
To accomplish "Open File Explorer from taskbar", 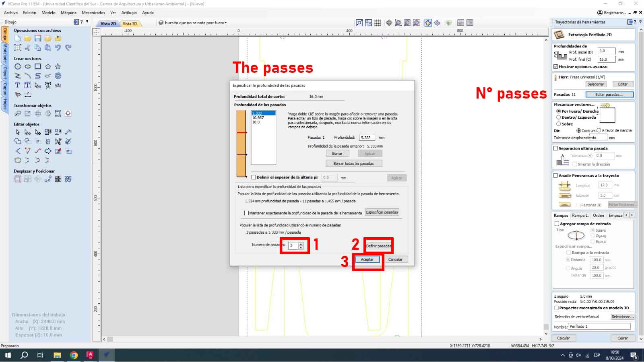I will (x=57, y=355).
